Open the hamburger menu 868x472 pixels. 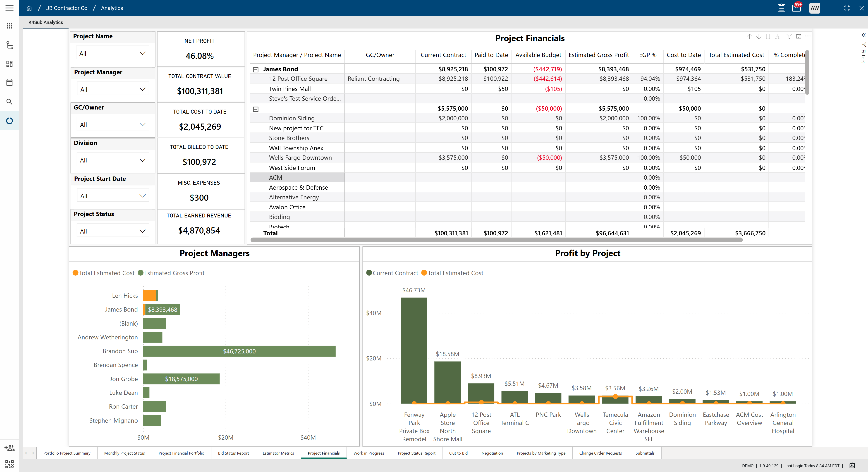point(10,8)
